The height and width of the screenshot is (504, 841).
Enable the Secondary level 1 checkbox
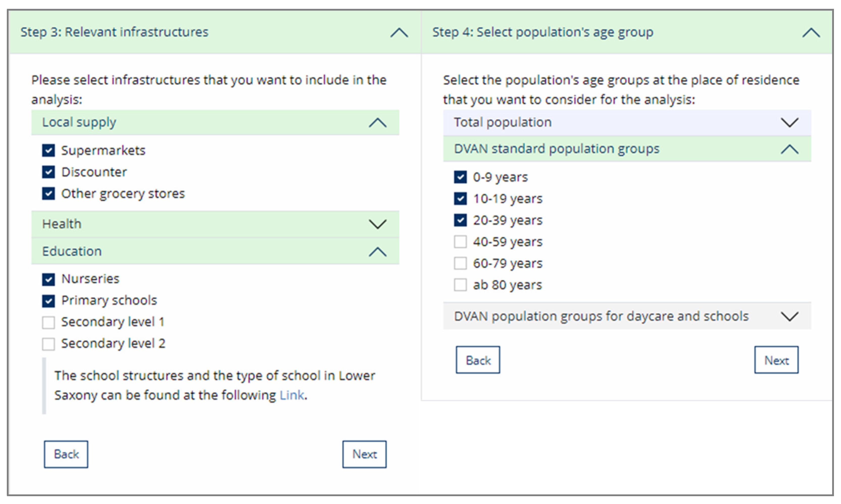48,322
